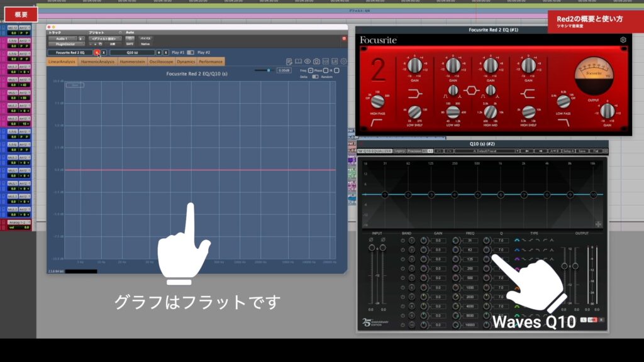
Task: Open the Audio 1 track selector dropdown
Action: 62,38
